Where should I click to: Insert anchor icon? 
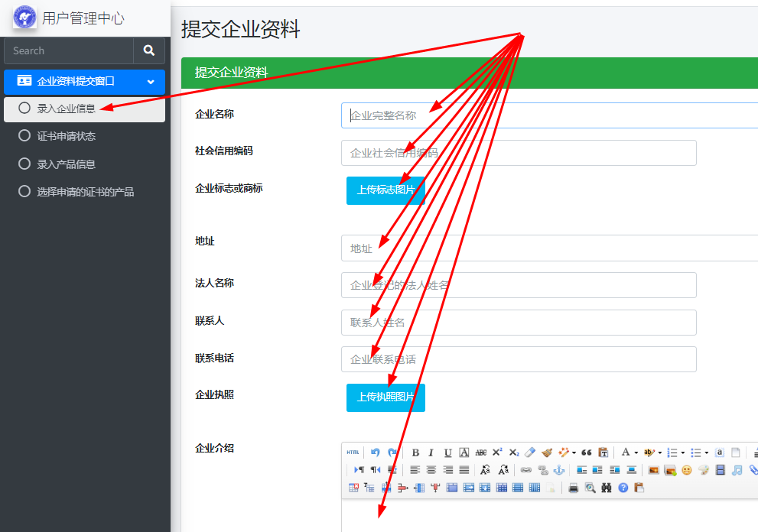point(559,470)
